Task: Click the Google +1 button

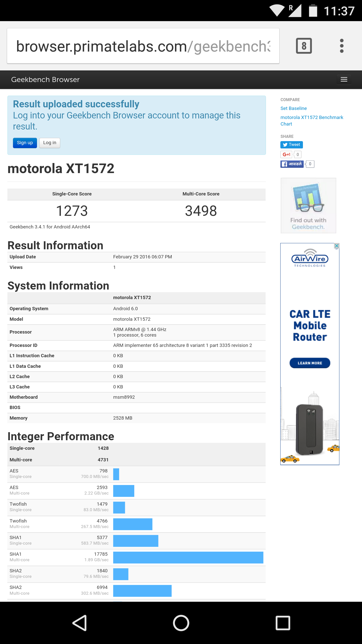Action: [286, 154]
